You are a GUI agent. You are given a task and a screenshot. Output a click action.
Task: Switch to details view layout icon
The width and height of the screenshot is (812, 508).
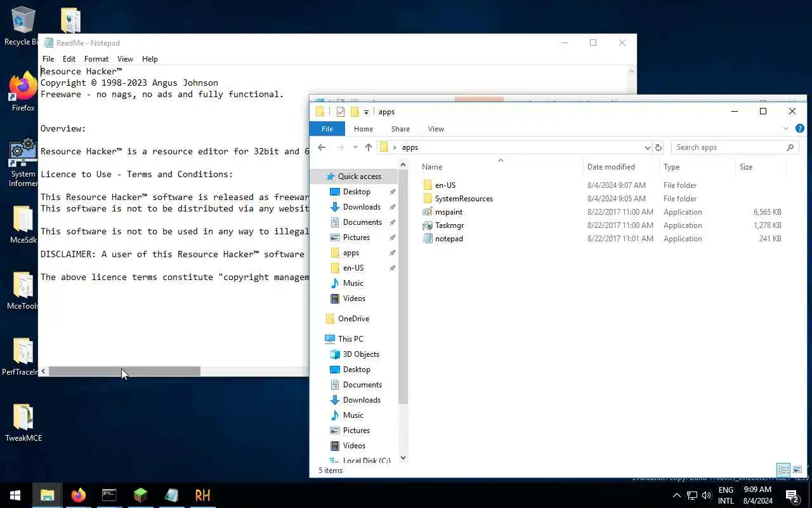click(783, 470)
